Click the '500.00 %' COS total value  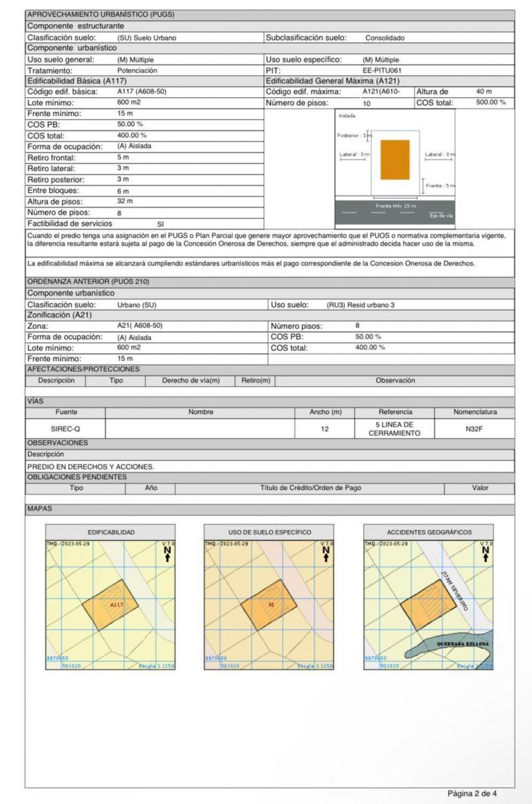(x=491, y=103)
